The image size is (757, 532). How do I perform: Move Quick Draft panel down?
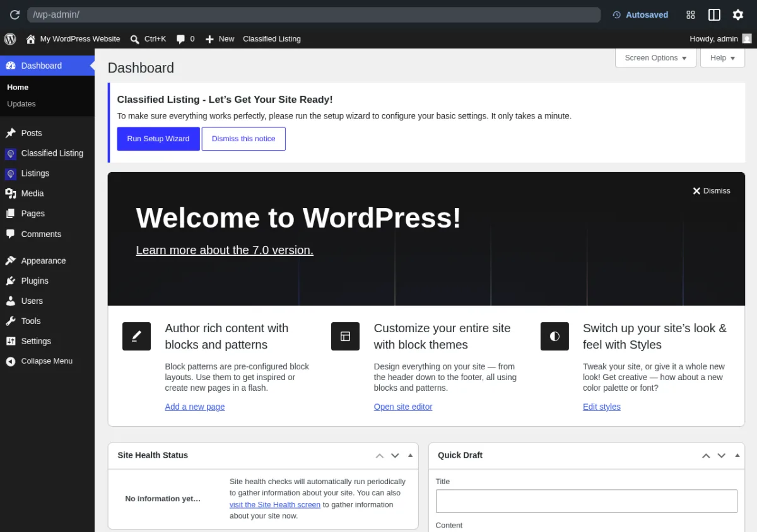pyautogui.click(x=722, y=455)
